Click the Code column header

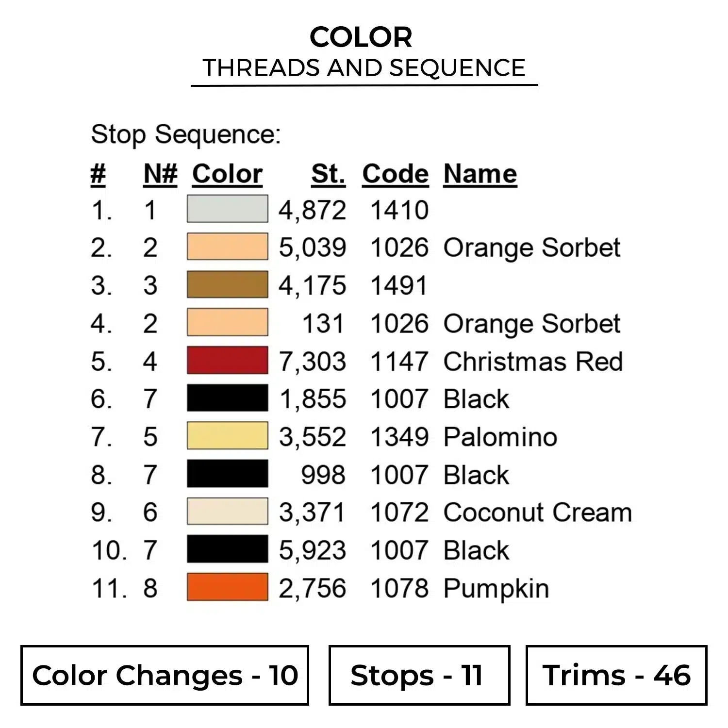point(395,174)
